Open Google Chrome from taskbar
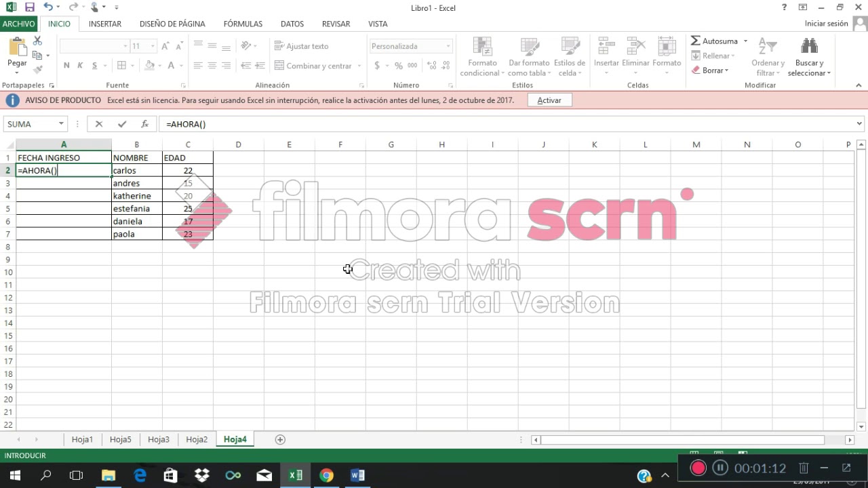The height and width of the screenshot is (488, 868). (x=327, y=475)
